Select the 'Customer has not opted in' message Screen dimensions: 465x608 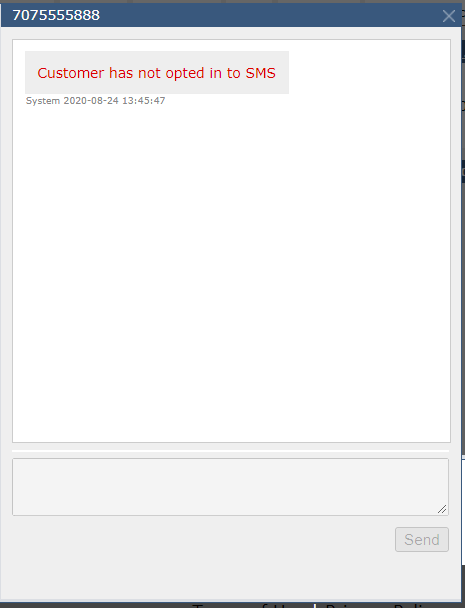[x=156, y=73]
